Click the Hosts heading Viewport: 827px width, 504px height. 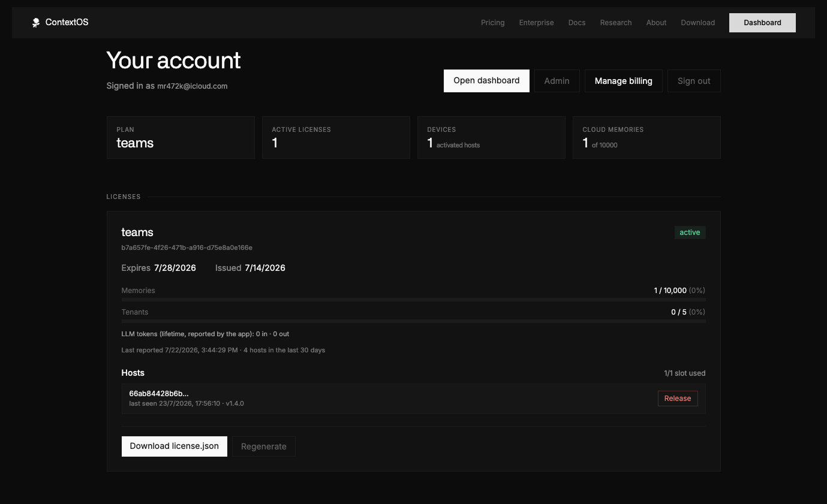click(133, 373)
